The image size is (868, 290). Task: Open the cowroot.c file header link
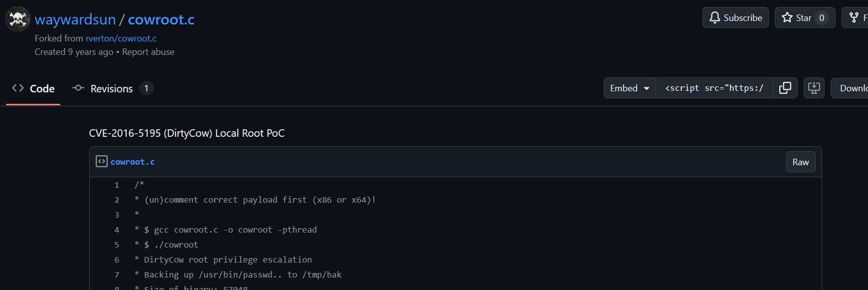(133, 162)
